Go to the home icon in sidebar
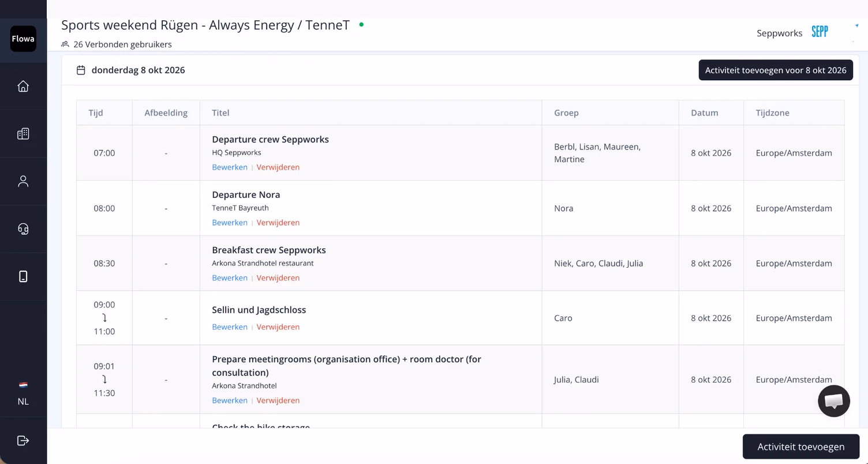868x464 pixels. [x=23, y=86]
